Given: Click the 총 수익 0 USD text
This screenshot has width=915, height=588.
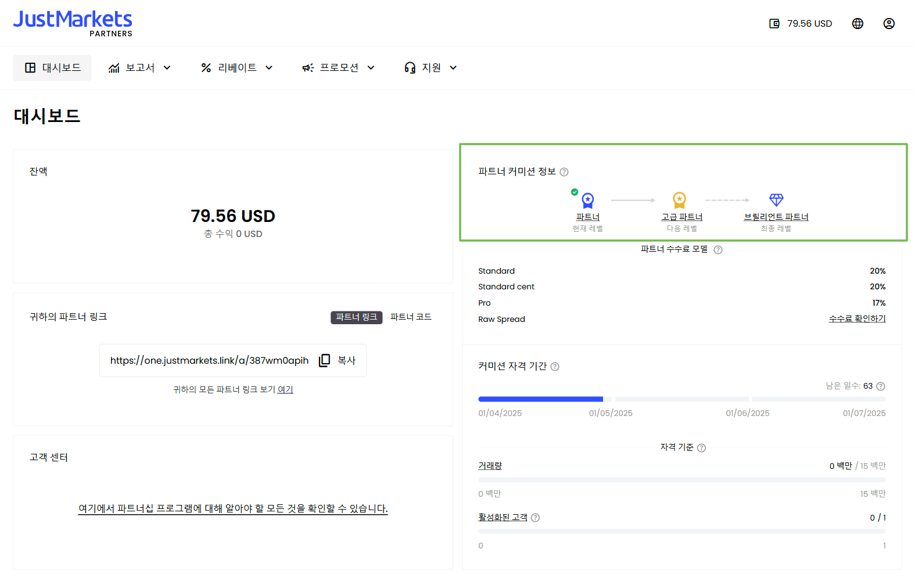Looking at the screenshot, I should 233,234.
